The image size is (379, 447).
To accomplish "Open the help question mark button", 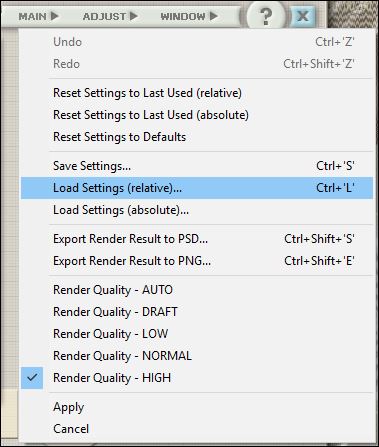I will coord(266,15).
